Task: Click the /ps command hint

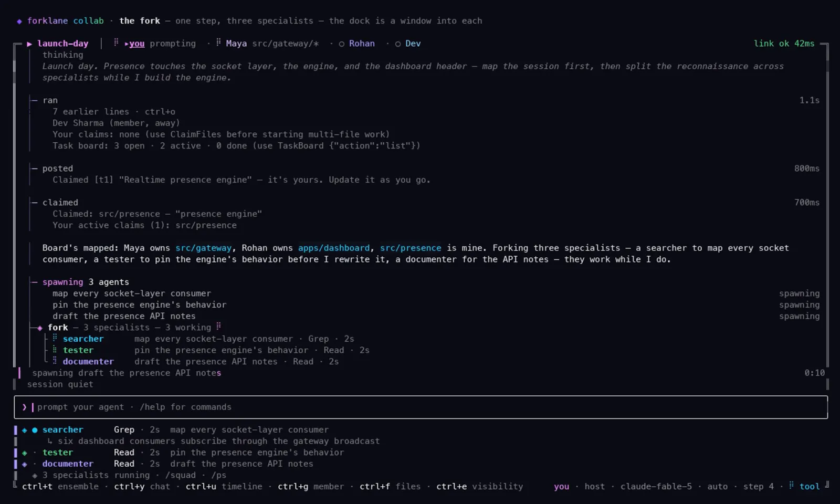Action: click(x=219, y=476)
